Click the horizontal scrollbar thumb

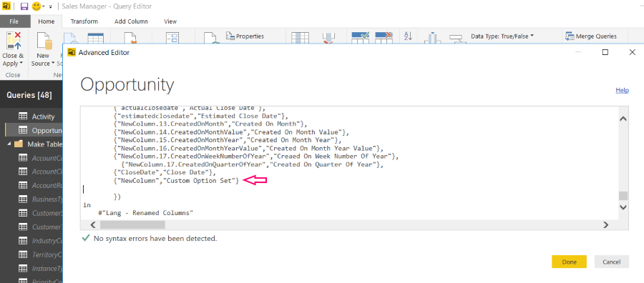click(x=132, y=224)
